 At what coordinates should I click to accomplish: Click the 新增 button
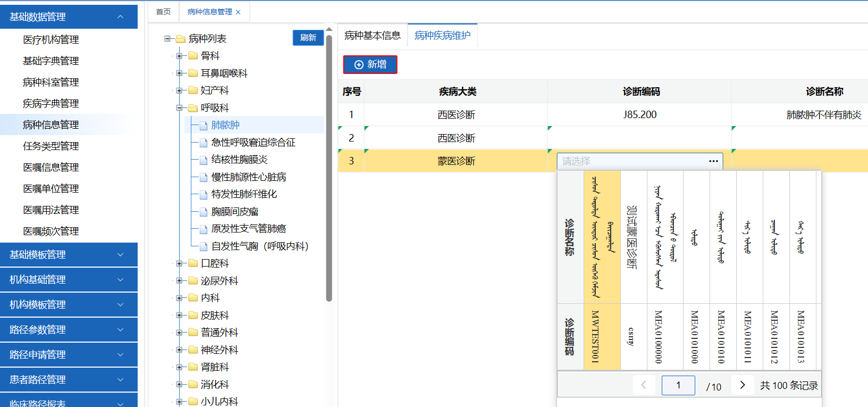pyautogui.click(x=370, y=64)
